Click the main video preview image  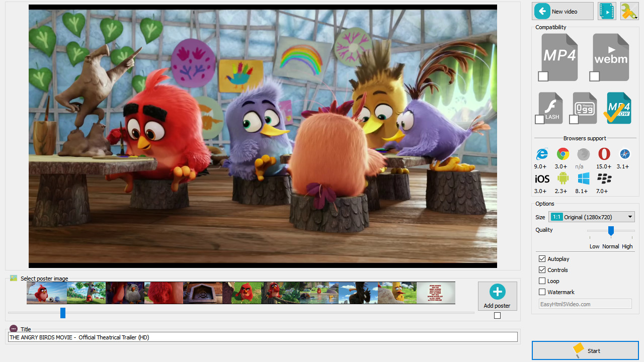point(263,136)
